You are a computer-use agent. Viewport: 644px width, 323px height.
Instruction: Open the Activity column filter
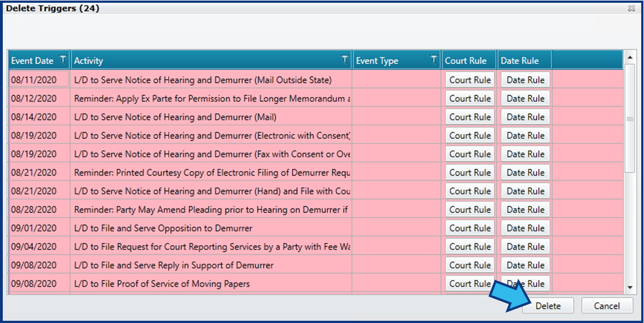tap(345, 60)
